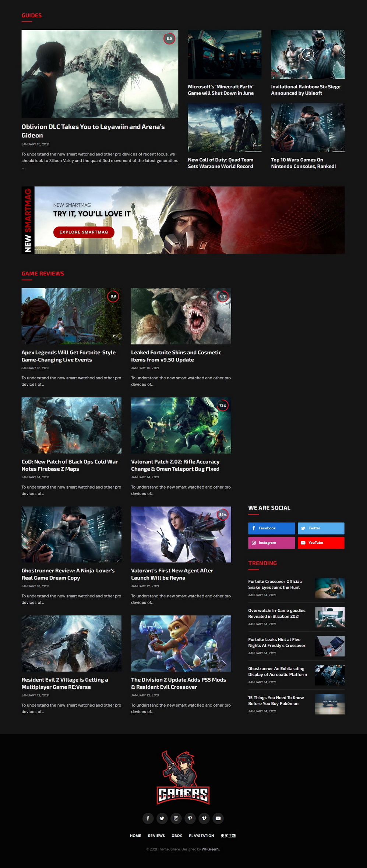Open the Facebook social button in sidebar
The height and width of the screenshot is (868, 367).
271,528
